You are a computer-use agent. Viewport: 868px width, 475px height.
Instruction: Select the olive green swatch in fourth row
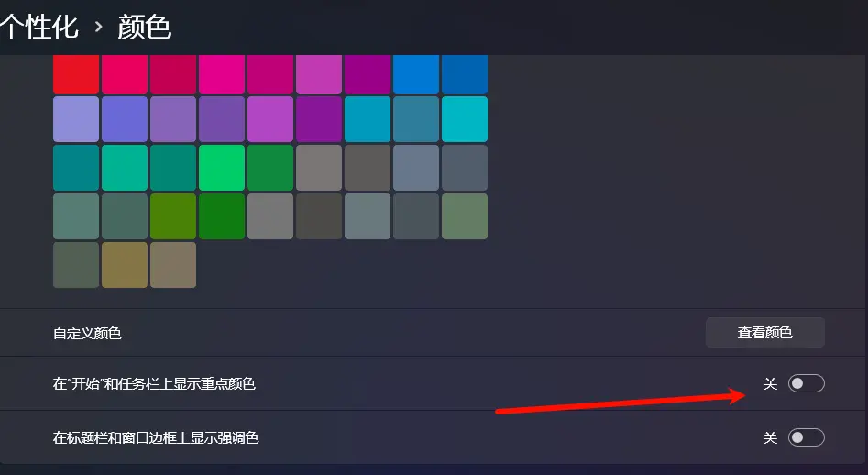172,216
